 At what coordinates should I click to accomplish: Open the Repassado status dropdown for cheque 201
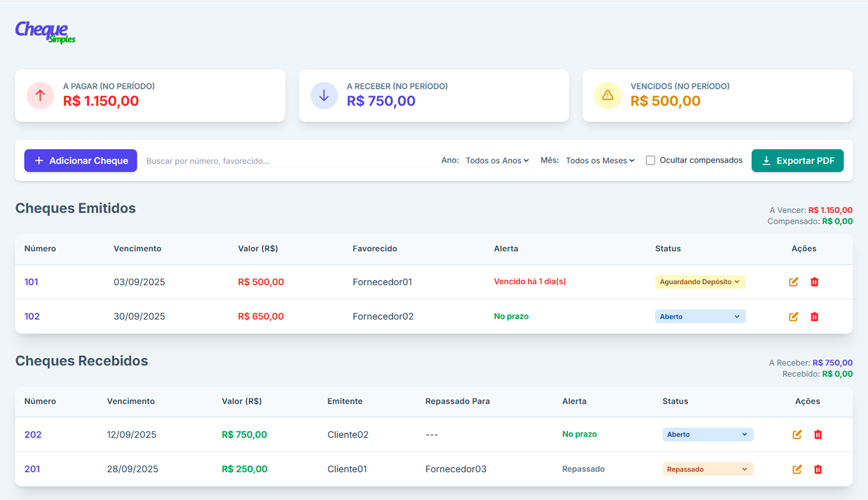coord(708,469)
